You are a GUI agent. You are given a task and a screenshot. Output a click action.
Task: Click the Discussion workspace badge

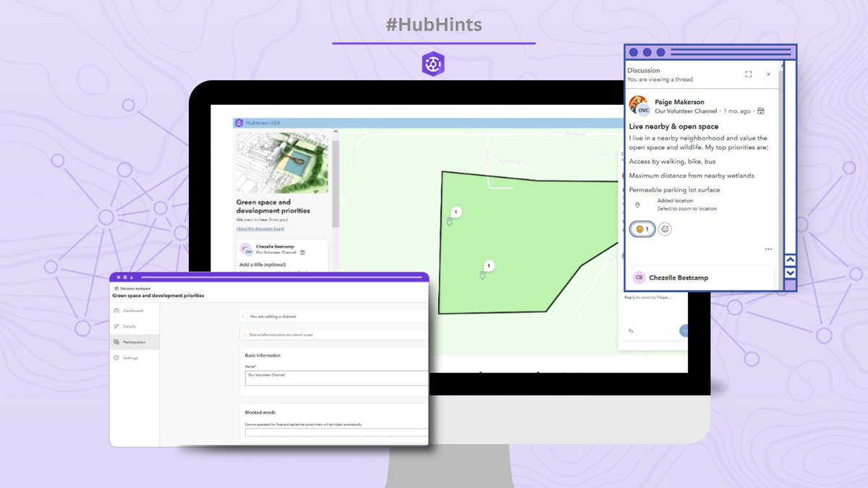point(132,288)
